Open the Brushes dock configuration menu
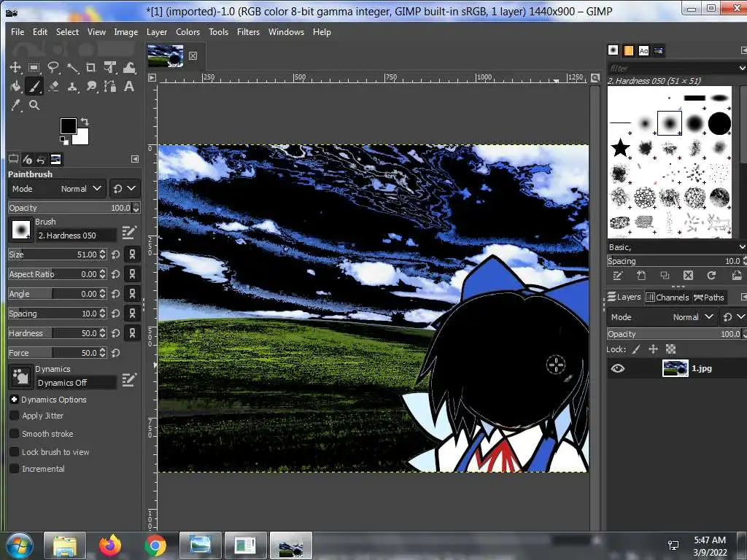 pos(743,50)
